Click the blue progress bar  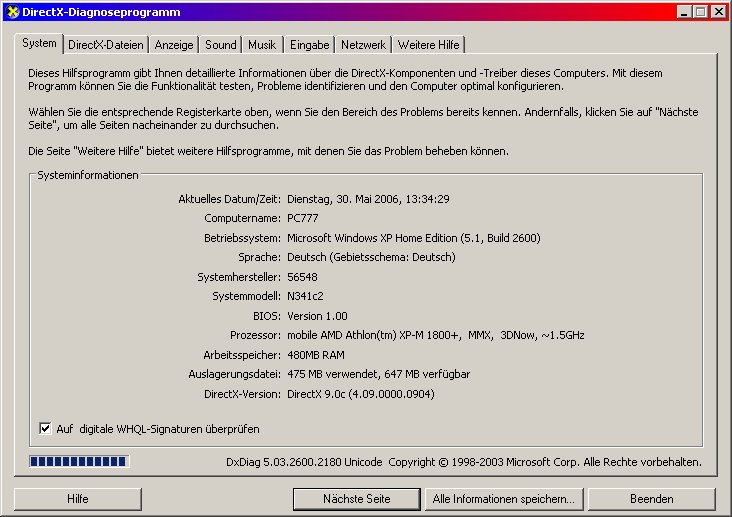(78, 461)
